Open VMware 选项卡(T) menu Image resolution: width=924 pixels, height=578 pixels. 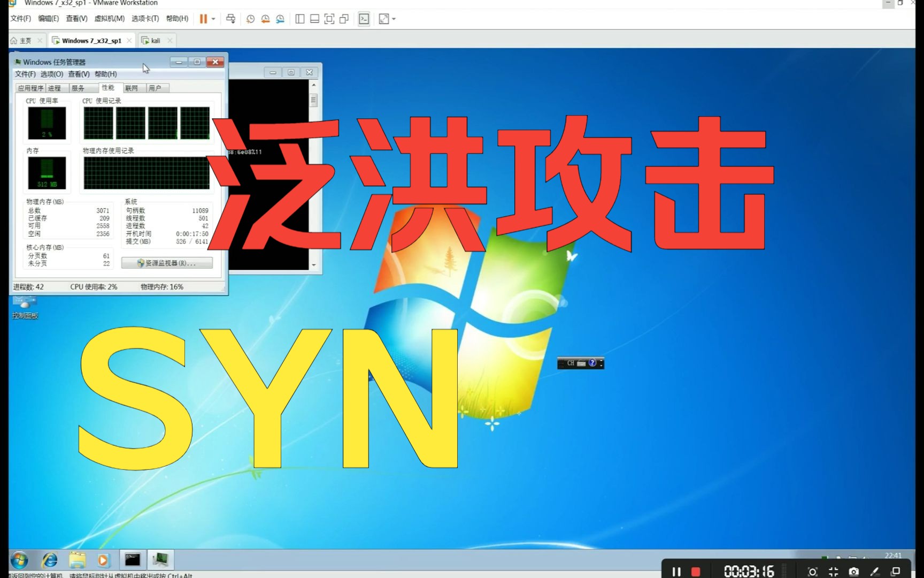145,19
